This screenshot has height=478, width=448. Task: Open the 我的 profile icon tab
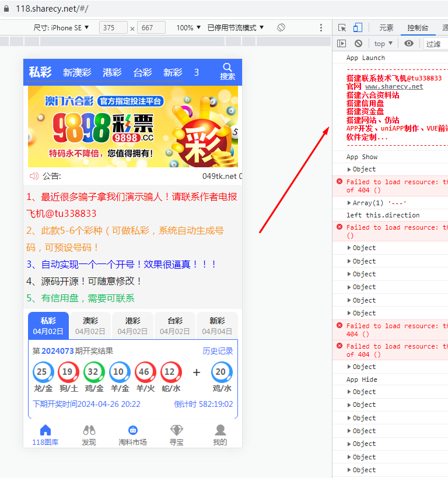(220, 430)
